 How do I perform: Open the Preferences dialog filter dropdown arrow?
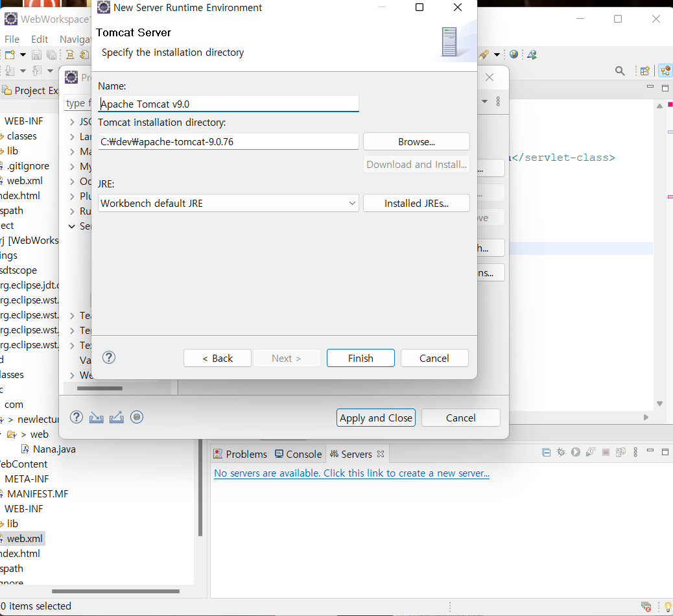[484, 101]
